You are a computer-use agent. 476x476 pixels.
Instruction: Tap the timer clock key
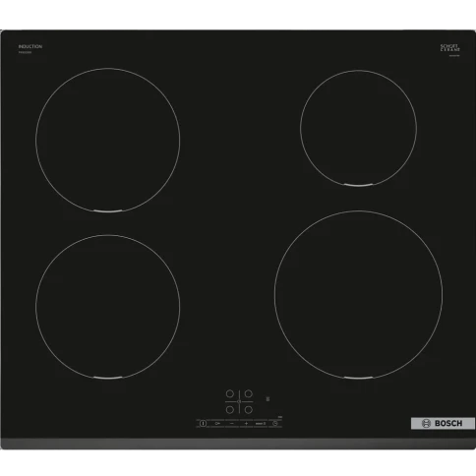(275, 423)
